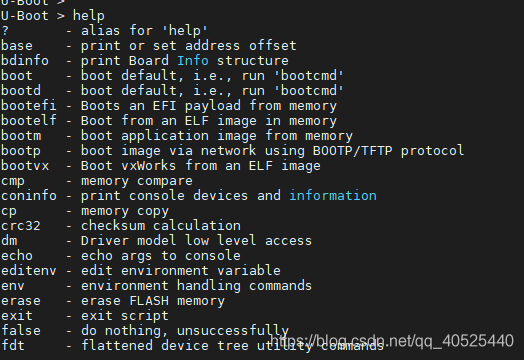Click the 'editenv' command name

(x=29, y=270)
